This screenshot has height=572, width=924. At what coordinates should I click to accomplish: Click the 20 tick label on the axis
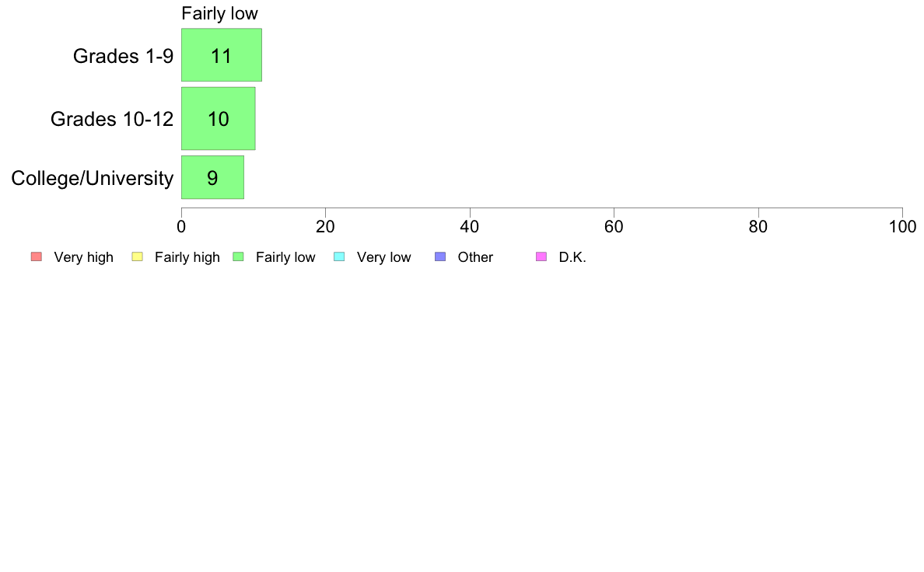(325, 227)
